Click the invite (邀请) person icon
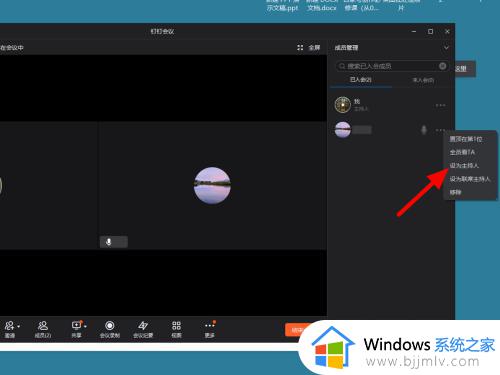 pyautogui.click(x=9, y=325)
